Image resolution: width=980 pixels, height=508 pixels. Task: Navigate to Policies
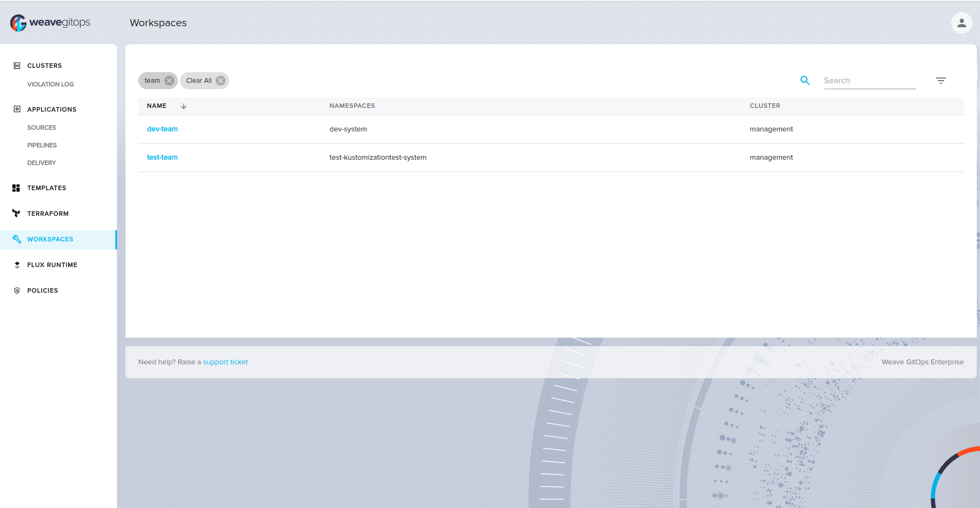point(43,291)
